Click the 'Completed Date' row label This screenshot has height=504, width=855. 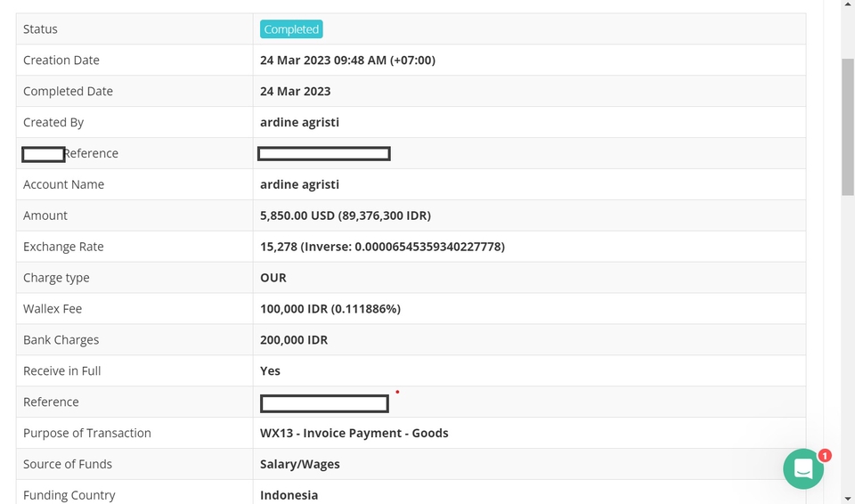coord(69,91)
